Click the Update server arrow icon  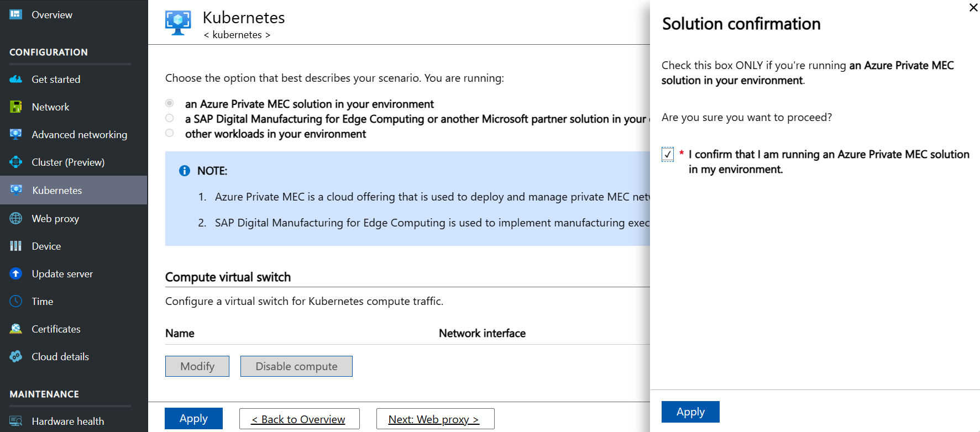point(15,274)
